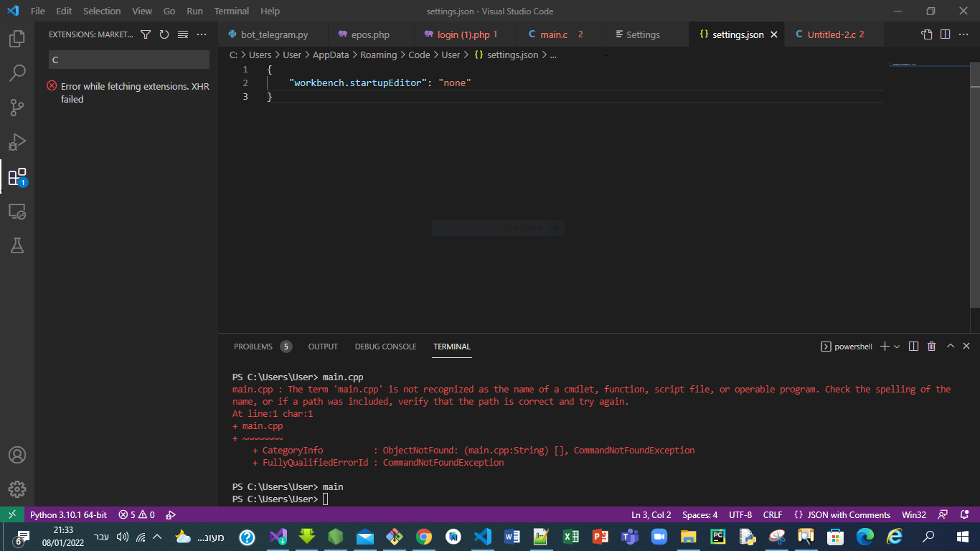Open the PROBLEMS panel tab
Image resolution: width=980 pixels, height=551 pixels.
point(263,347)
